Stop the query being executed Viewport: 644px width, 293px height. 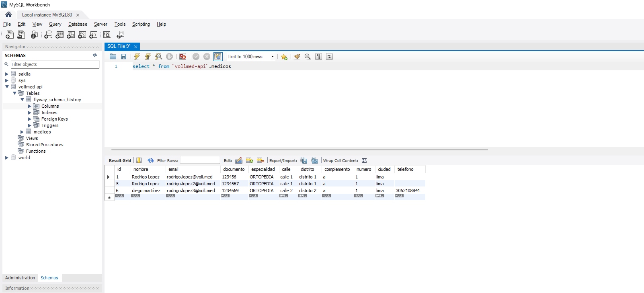tap(170, 57)
